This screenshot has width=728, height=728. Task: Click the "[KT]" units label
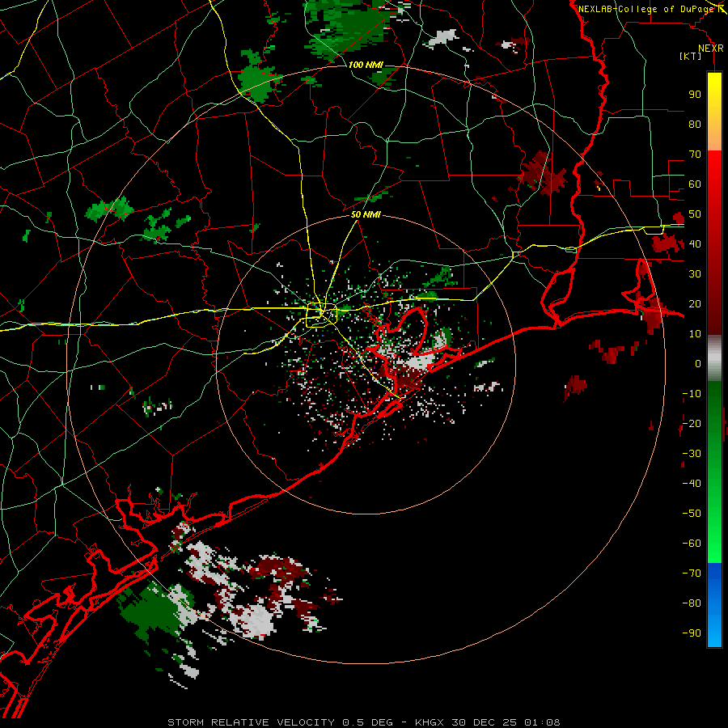coord(691,56)
